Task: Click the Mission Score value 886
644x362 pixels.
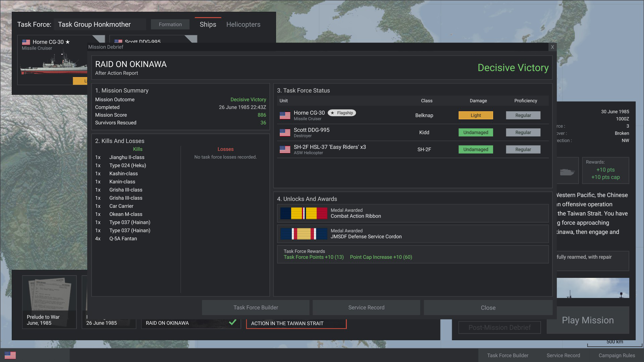Action: [x=262, y=115]
